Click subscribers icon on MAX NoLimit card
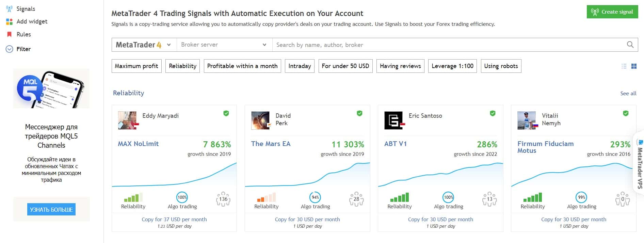This screenshot has height=243, width=644. pyautogui.click(x=223, y=199)
